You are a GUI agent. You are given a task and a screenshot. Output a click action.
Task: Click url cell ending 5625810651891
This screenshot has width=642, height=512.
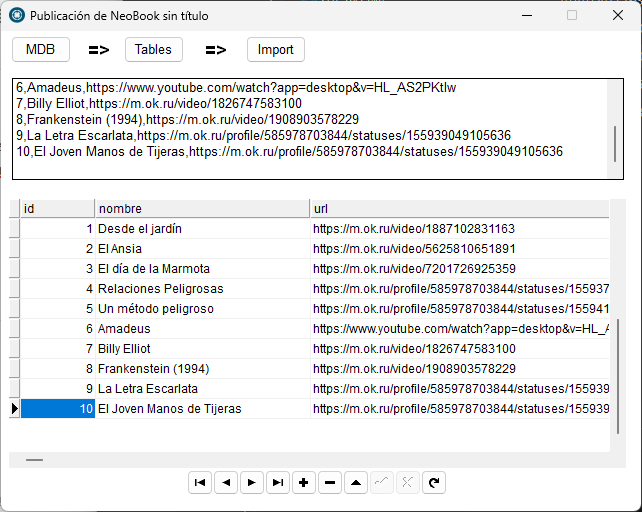(459, 249)
